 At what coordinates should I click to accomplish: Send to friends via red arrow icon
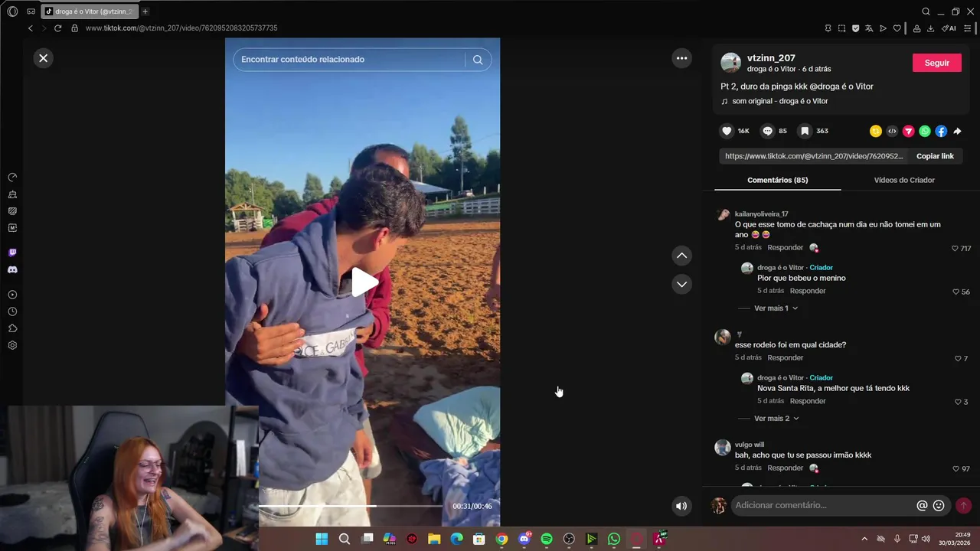[x=909, y=131]
